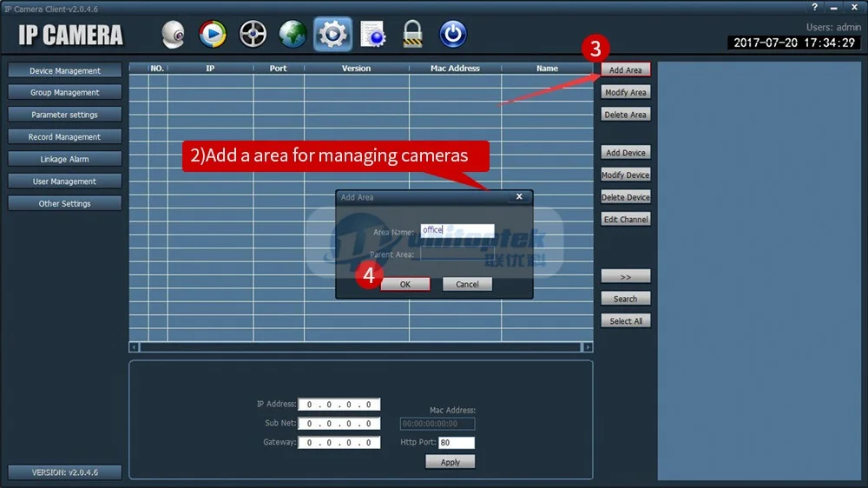This screenshot has height=488, width=868.
Task: Cancel the Add Area dialog
Action: click(467, 284)
